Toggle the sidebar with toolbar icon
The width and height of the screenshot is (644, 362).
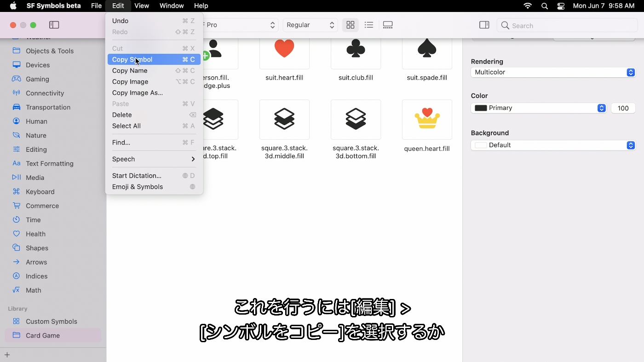(54, 25)
